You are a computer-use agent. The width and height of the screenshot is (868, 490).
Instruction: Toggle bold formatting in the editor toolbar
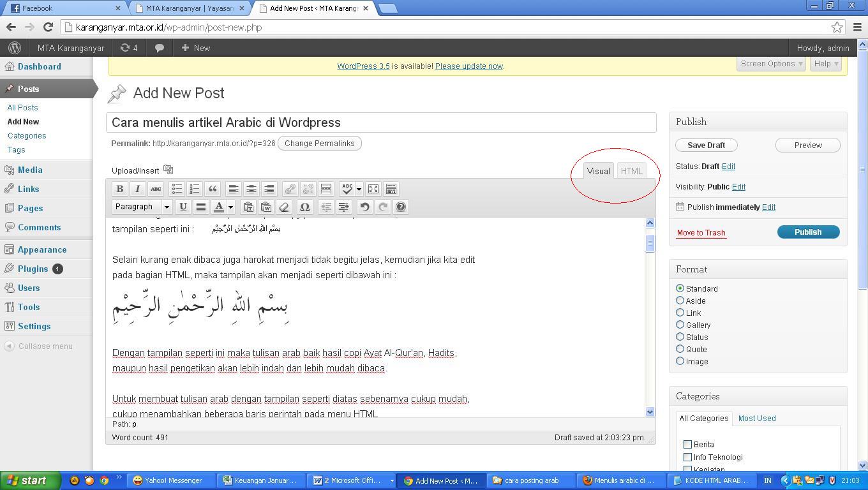click(119, 189)
